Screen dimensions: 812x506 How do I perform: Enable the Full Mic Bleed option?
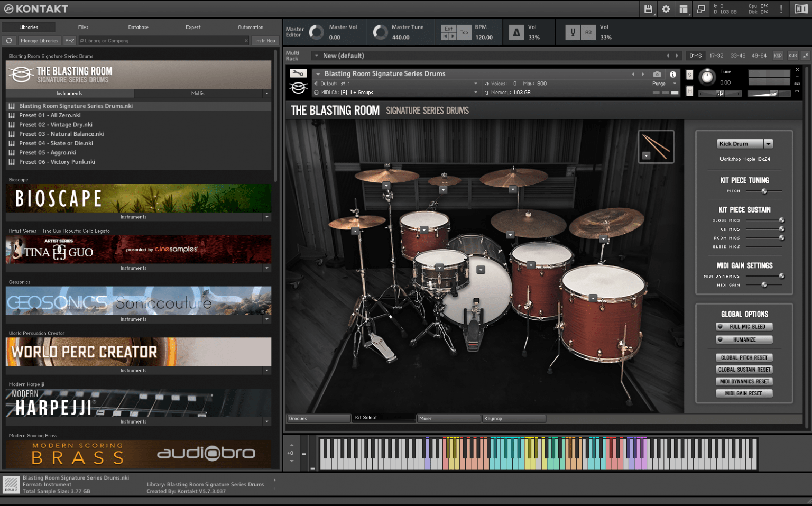[x=744, y=327]
